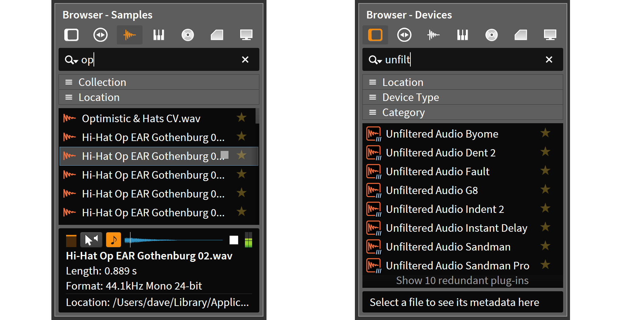
Task: Clear the 'unfilt' search text
Action: click(549, 60)
